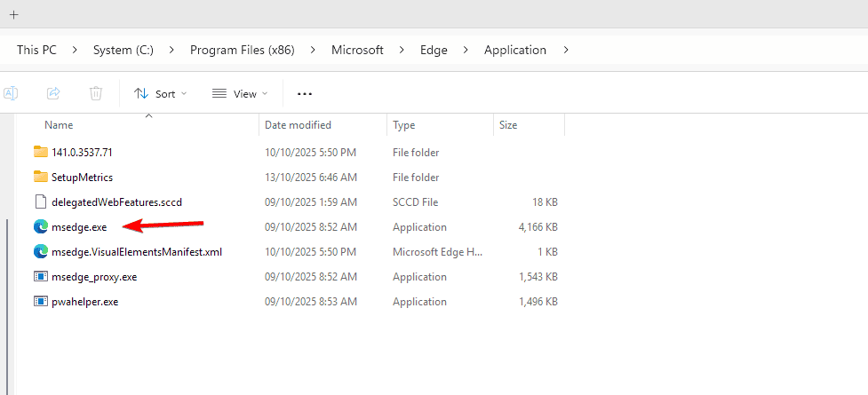Add a new tab with plus button
The height and width of the screenshot is (395, 868).
point(13,14)
